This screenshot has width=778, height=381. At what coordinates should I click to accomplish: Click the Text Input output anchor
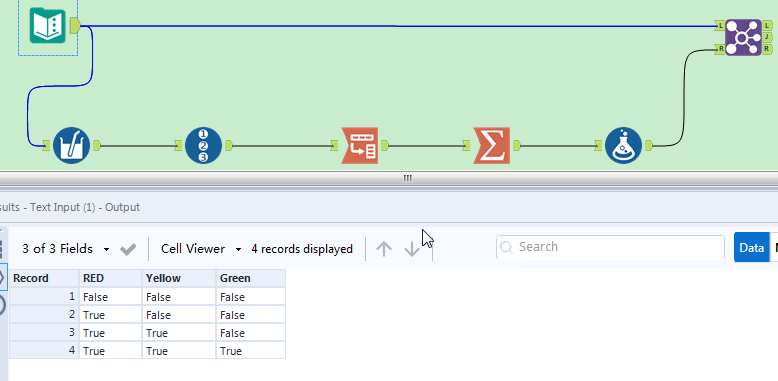(x=75, y=25)
